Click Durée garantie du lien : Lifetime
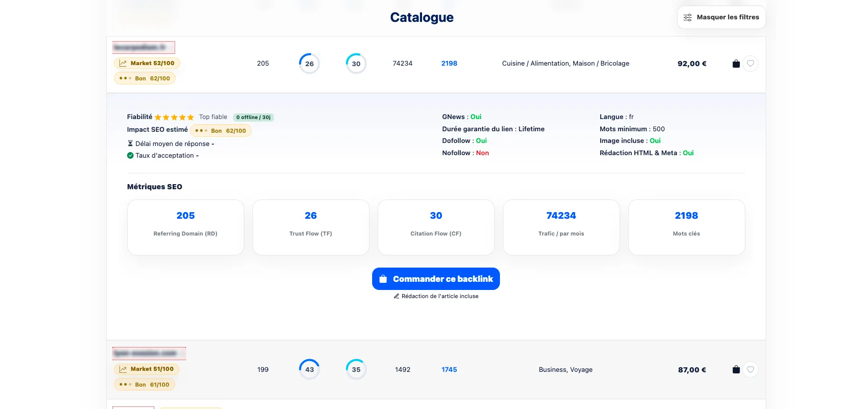The image size is (868, 409). (x=493, y=129)
